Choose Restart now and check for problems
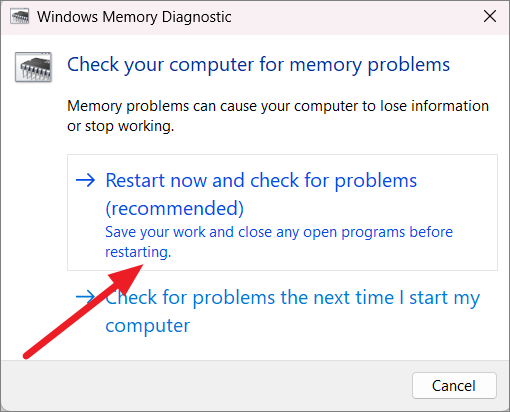 pyautogui.click(x=261, y=180)
